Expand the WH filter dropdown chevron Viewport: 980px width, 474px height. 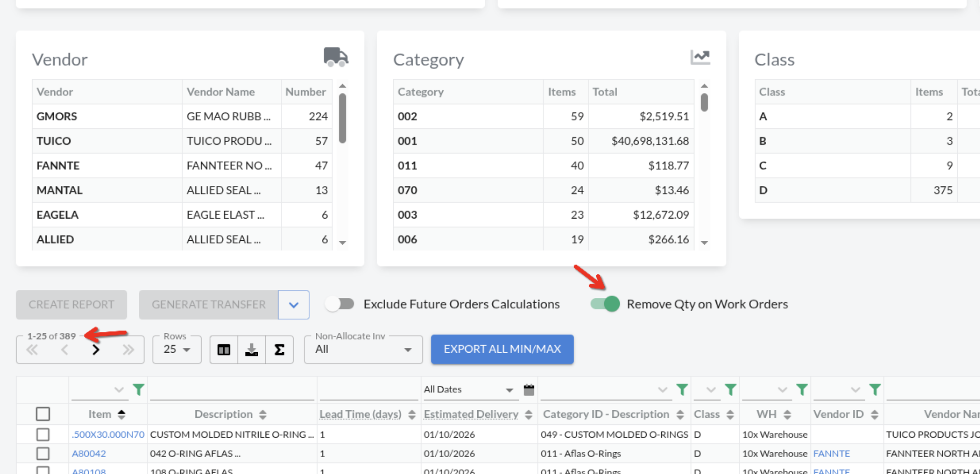click(782, 390)
